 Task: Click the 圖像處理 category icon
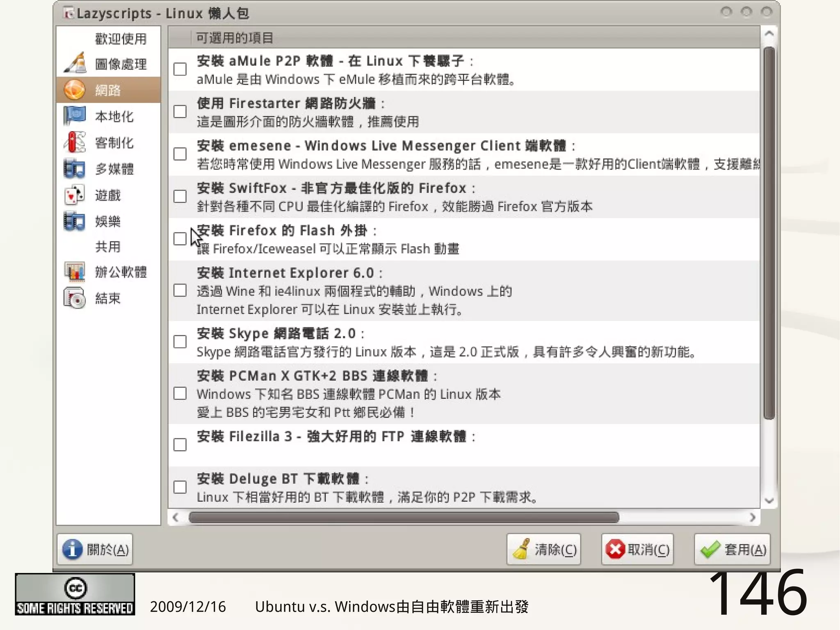click(x=75, y=63)
